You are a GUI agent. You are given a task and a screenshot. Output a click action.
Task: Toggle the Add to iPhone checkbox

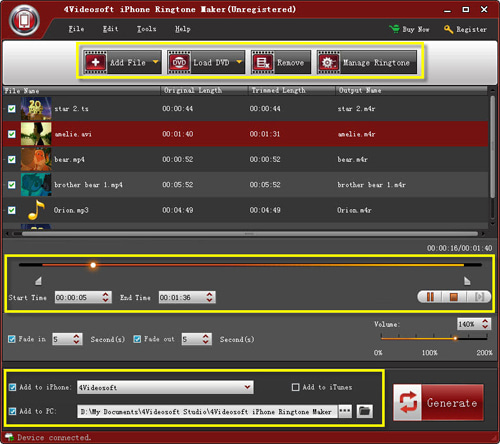[12, 387]
